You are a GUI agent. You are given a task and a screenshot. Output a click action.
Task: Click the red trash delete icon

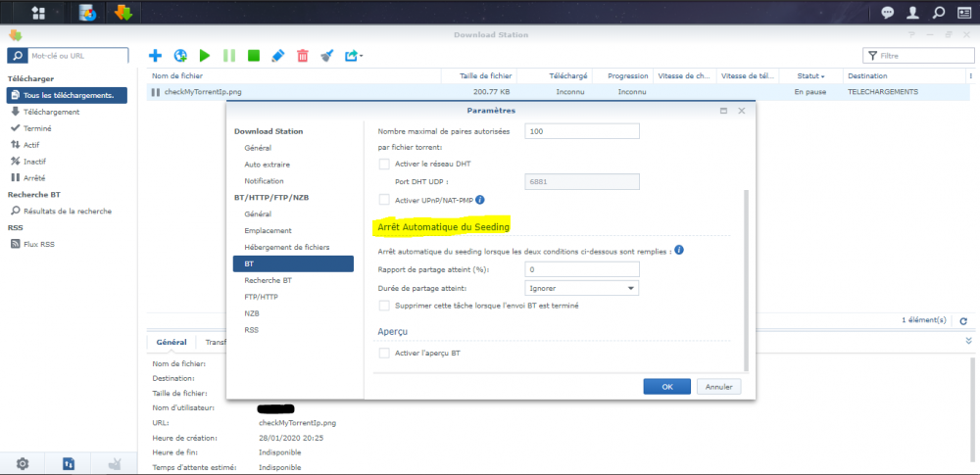pos(303,56)
